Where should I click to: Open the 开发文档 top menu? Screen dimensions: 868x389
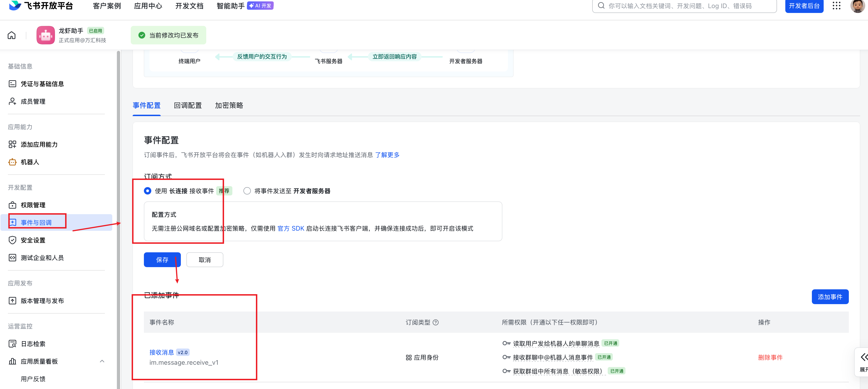(x=189, y=6)
